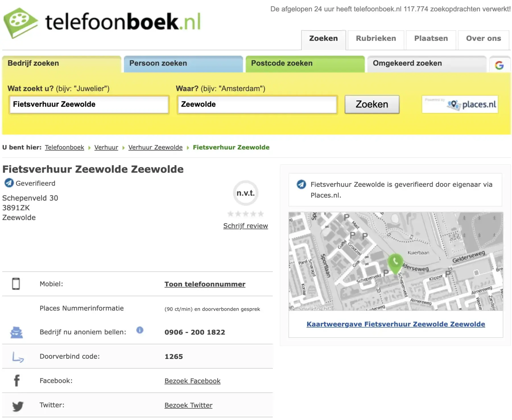The height and width of the screenshot is (420, 512).
Task: Click the Geverifieerd checkmark badge
Action: [x=9, y=183]
